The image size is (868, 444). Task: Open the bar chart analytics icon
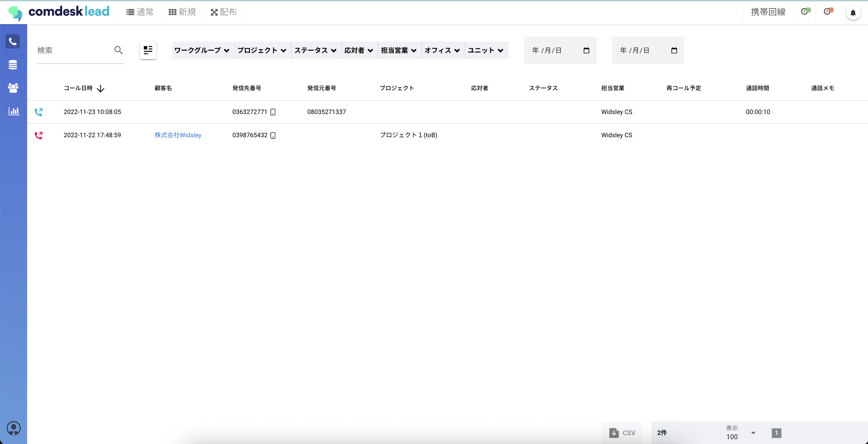14,111
